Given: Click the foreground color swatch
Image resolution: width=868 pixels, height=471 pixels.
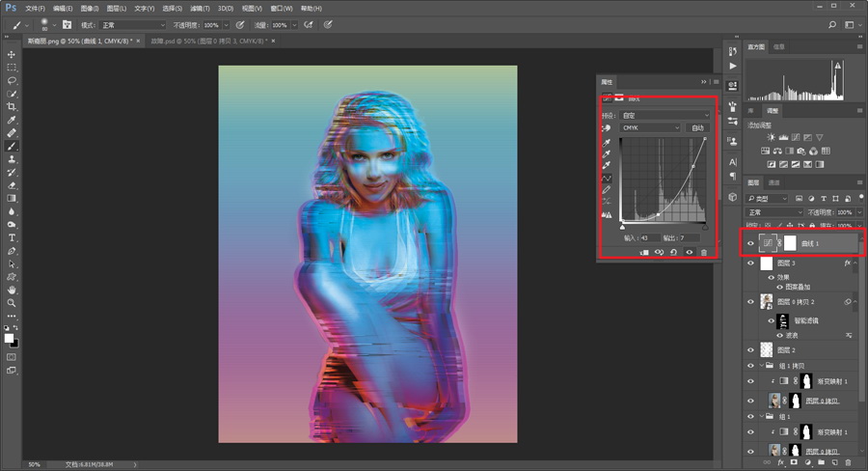Looking at the screenshot, I should coord(9,339).
